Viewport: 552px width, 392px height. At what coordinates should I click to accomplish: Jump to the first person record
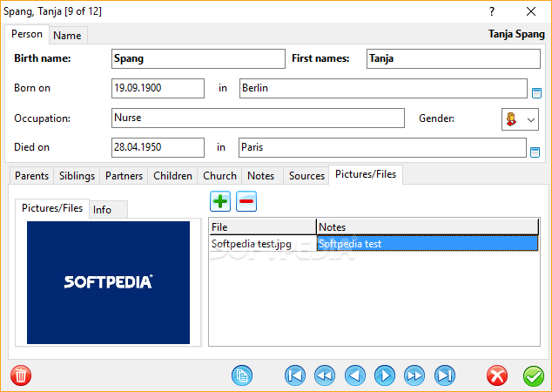click(x=295, y=375)
